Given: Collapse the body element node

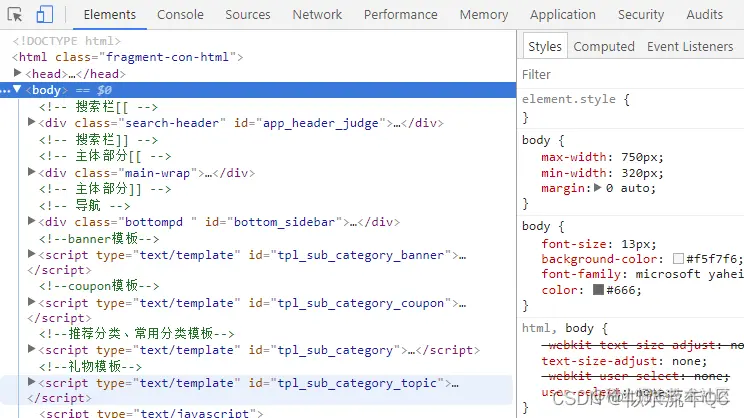Looking at the screenshot, I should tap(17, 89).
